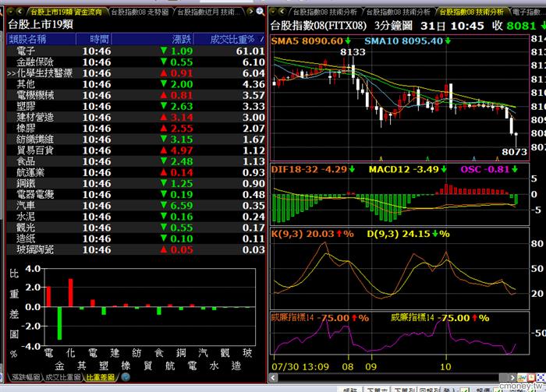The height and width of the screenshot is (392, 546).
Task: Click the chart horizontal scrollbar thumb
Action: [503, 377]
